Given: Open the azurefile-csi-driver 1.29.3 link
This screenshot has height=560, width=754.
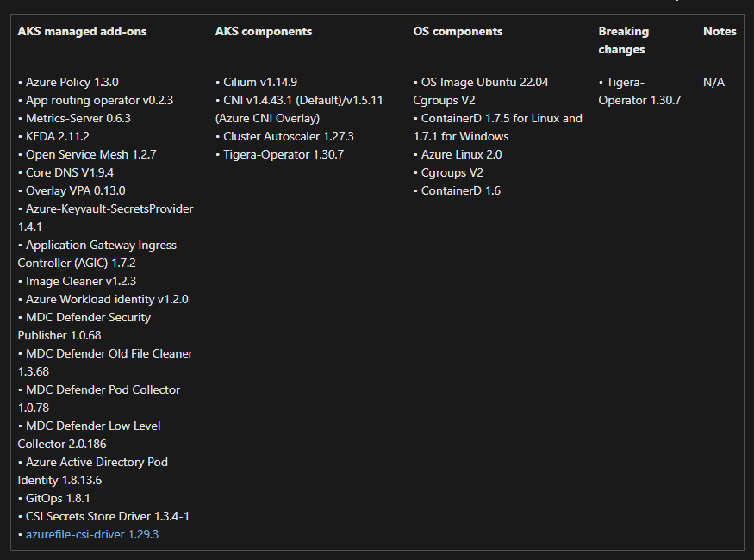Looking at the screenshot, I should (92, 534).
